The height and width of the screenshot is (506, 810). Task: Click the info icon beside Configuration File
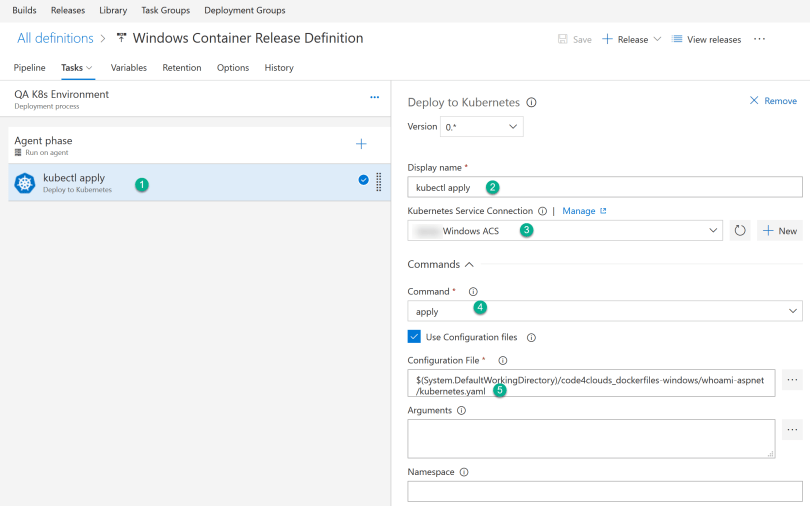(x=502, y=360)
